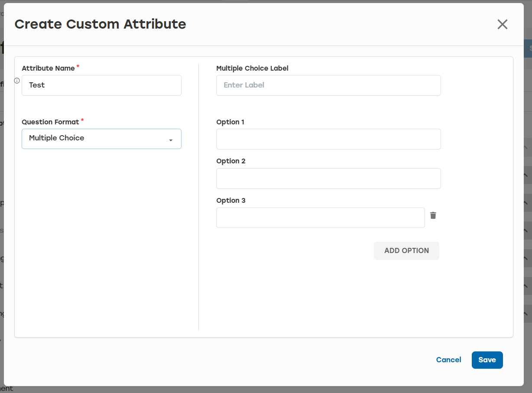Screen dimensions: 532x393
Task: Close the Create Custom Attribute dialog
Action: pyautogui.click(x=502, y=24)
